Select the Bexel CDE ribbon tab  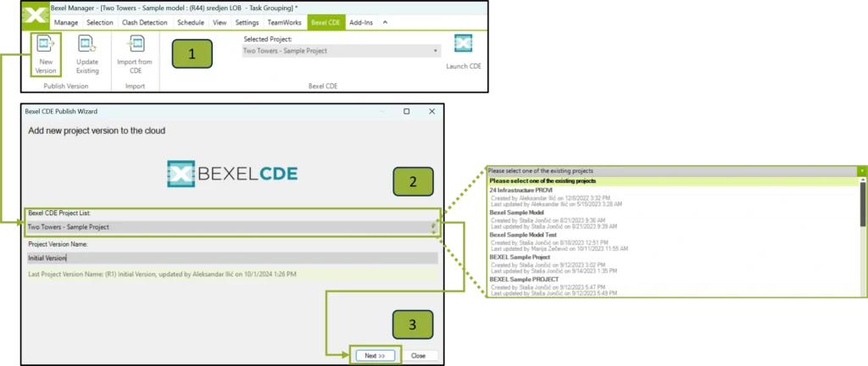[x=325, y=23]
